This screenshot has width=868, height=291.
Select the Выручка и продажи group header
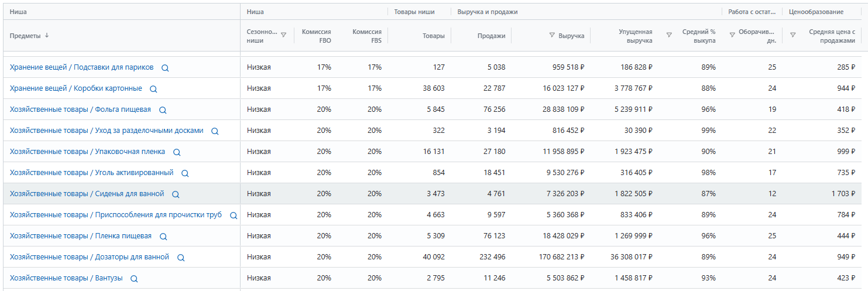coord(487,12)
